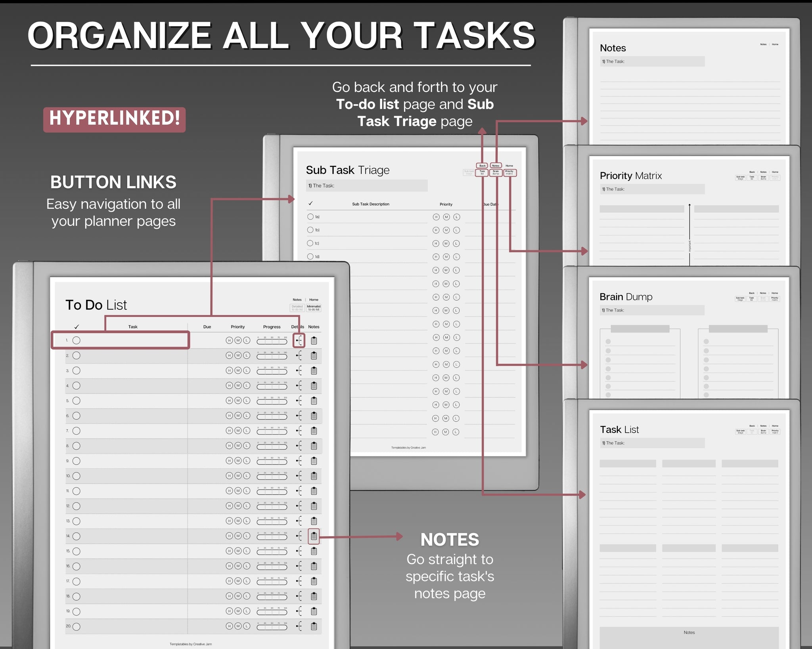Screen dimensions: 812x649
Task: Open the details branch icon for task 10
Action: pos(299,476)
